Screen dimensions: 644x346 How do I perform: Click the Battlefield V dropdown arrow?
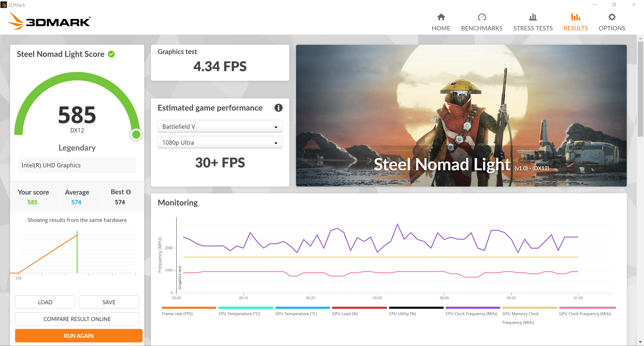tap(276, 127)
